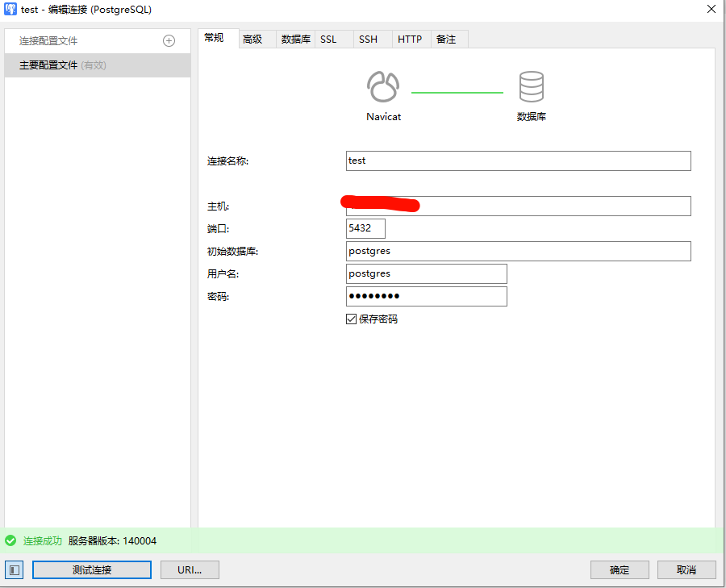Image resolution: width=726 pixels, height=588 pixels.
Task: Click the URI... button
Action: pyautogui.click(x=190, y=569)
